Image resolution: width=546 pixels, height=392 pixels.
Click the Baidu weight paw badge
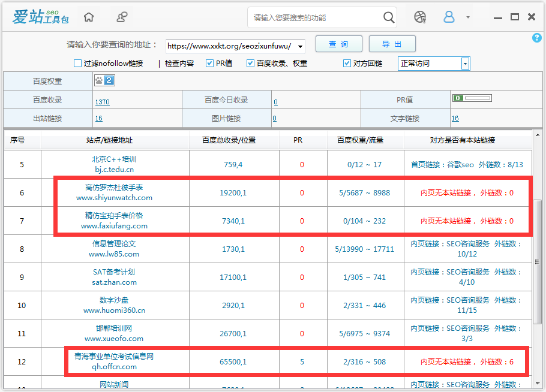coord(104,81)
